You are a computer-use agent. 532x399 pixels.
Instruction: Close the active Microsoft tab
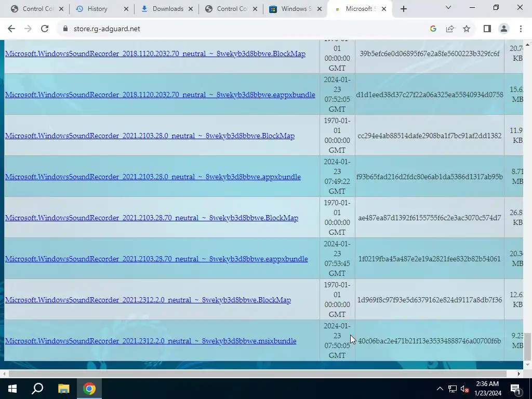coord(384,9)
